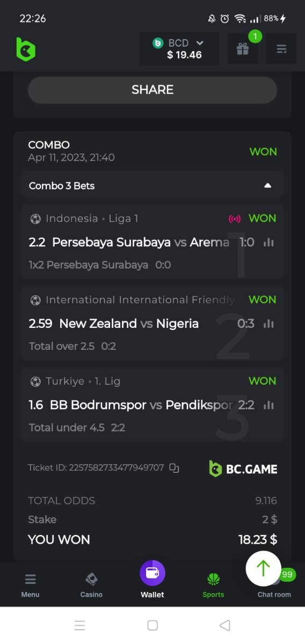
Task: Open the Menu tab in bottom bar
Action: [x=31, y=585]
